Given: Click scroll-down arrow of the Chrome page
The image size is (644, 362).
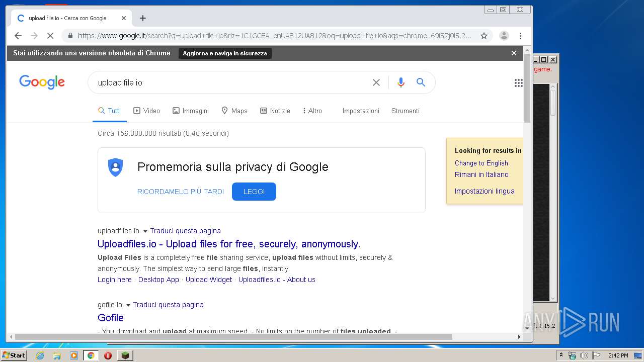Looking at the screenshot, I should [527, 329].
